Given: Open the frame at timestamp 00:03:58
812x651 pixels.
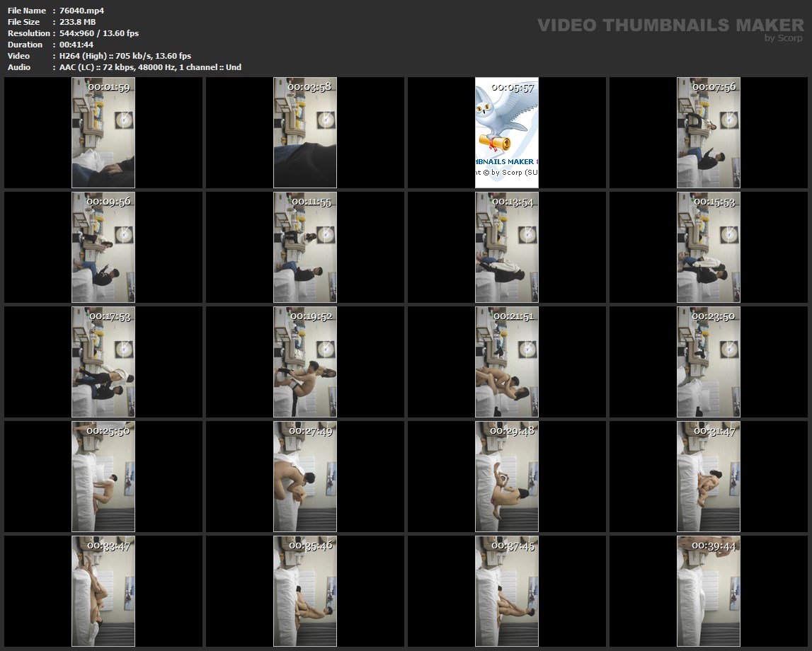Looking at the screenshot, I should pyautogui.click(x=305, y=133).
